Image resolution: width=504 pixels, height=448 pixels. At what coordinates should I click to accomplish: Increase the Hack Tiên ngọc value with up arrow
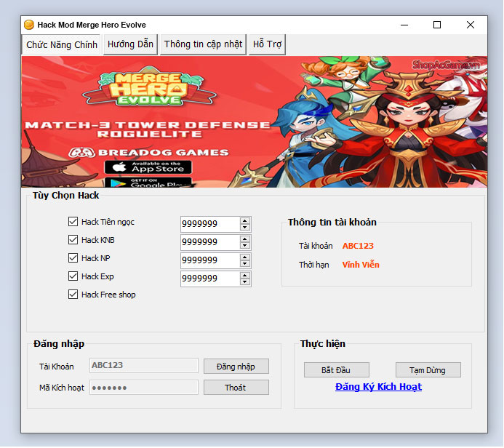coord(245,220)
